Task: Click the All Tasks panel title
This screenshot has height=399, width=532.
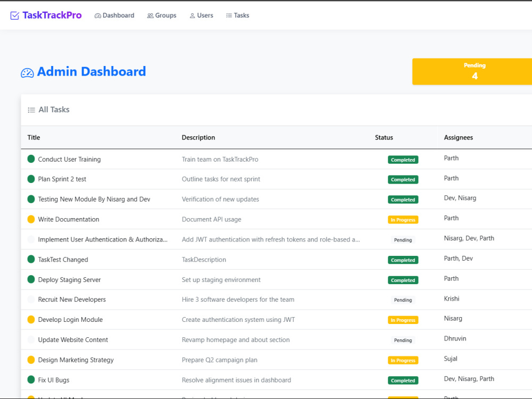Action: pos(54,110)
